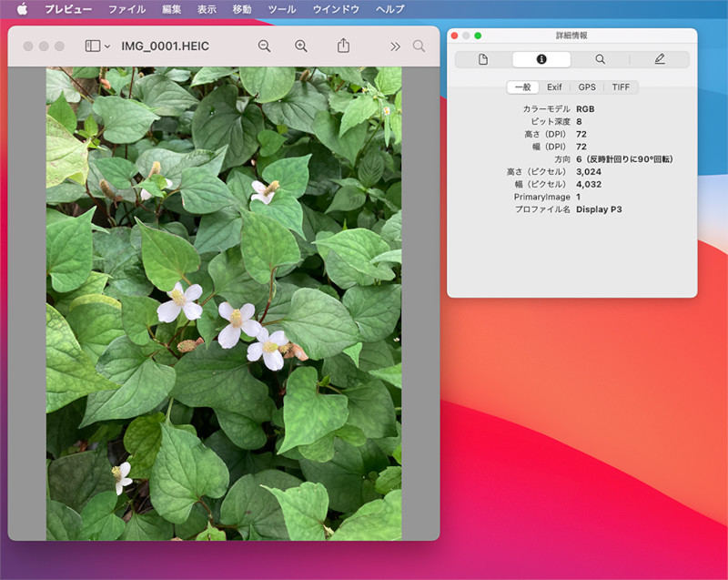This screenshot has width=728, height=580.
Task: Switch to the Exif segment
Action: (554, 87)
